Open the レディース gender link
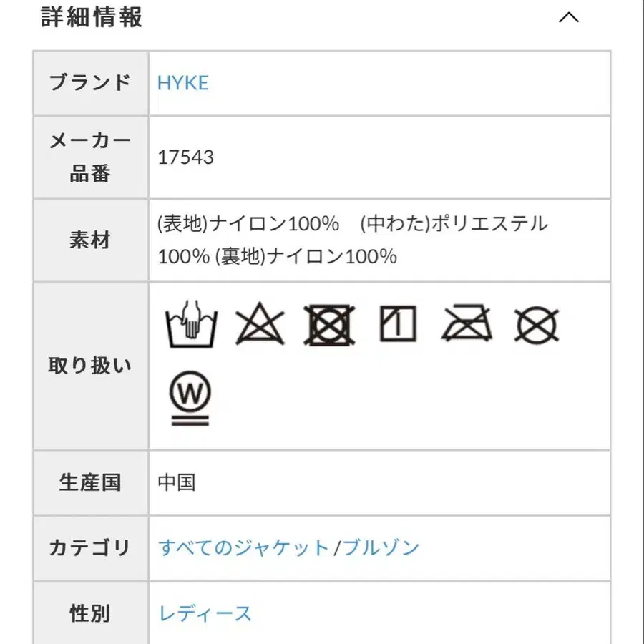The height and width of the screenshot is (644, 644). point(205,613)
